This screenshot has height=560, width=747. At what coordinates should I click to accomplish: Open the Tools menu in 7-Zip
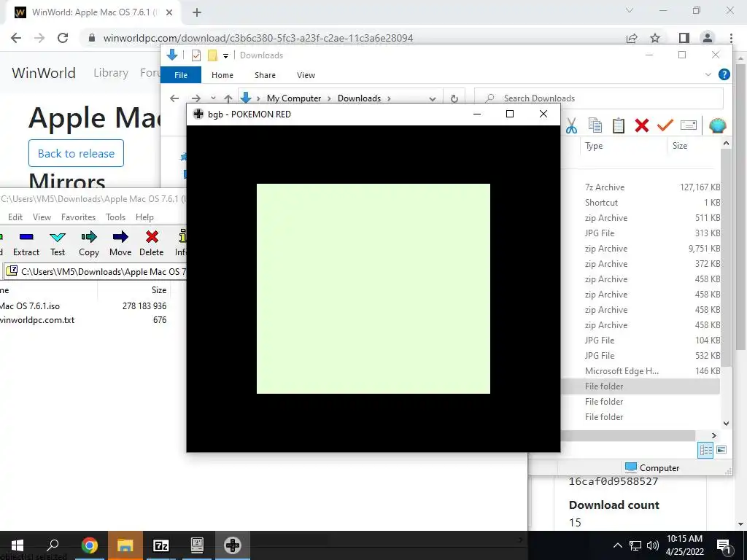point(115,217)
